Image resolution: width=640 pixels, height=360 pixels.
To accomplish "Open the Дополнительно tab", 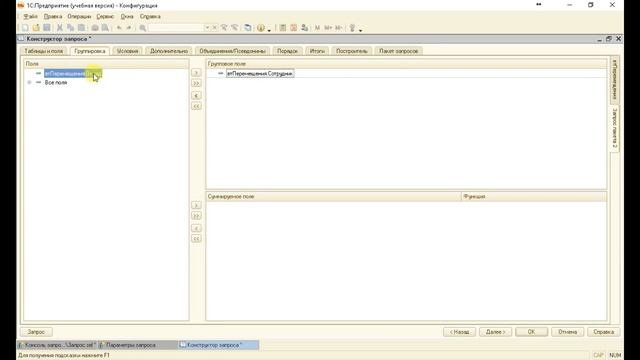I will [x=169, y=51].
